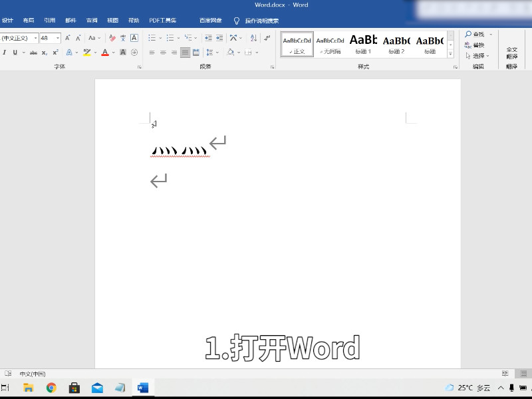Viewport: 532px width, 399px height.
Task: Open bullet list library dropdown arrow
Action: click(160, 38)
